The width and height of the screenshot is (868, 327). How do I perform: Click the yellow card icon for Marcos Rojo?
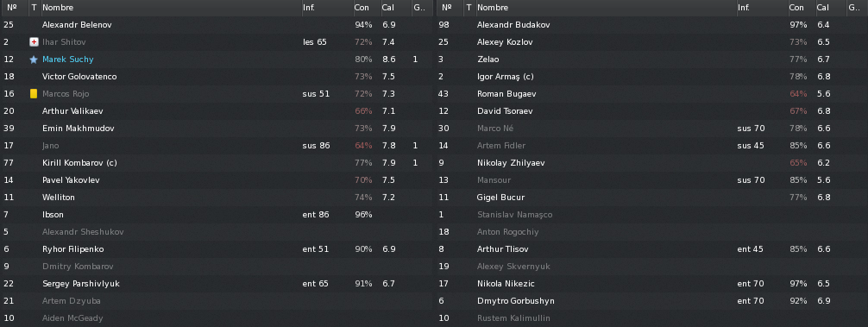[34, 93]
